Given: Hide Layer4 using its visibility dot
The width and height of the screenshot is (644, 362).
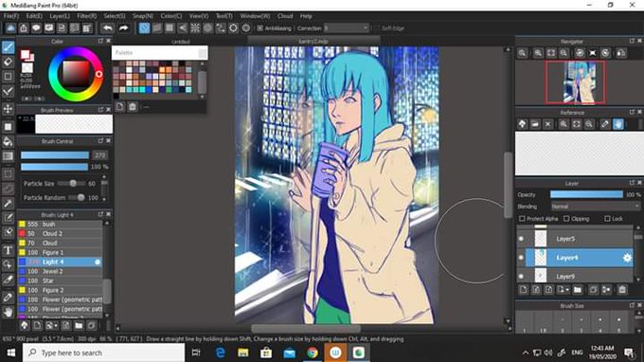Looking at the screenshot, I should (521, 258).
